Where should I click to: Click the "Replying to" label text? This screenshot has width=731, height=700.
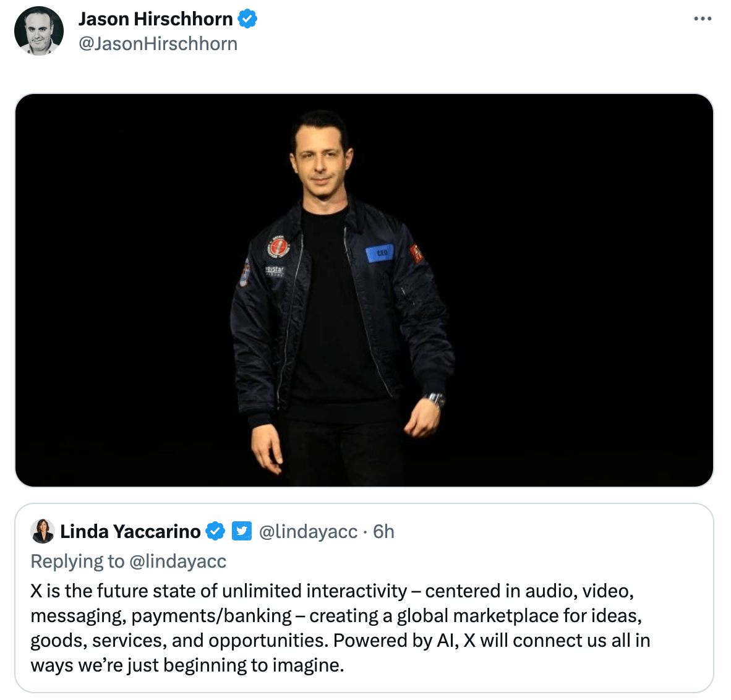[77, 561]
